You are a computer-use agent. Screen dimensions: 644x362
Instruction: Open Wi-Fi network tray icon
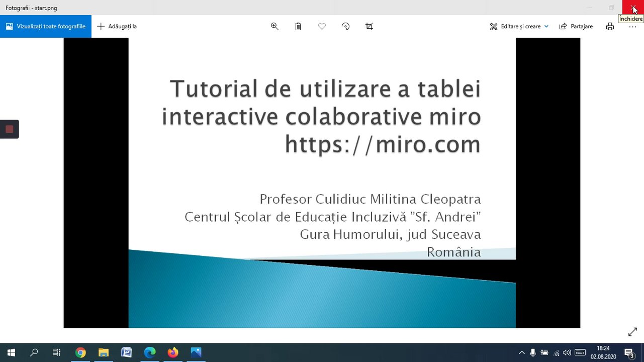(x=556, y=352)
